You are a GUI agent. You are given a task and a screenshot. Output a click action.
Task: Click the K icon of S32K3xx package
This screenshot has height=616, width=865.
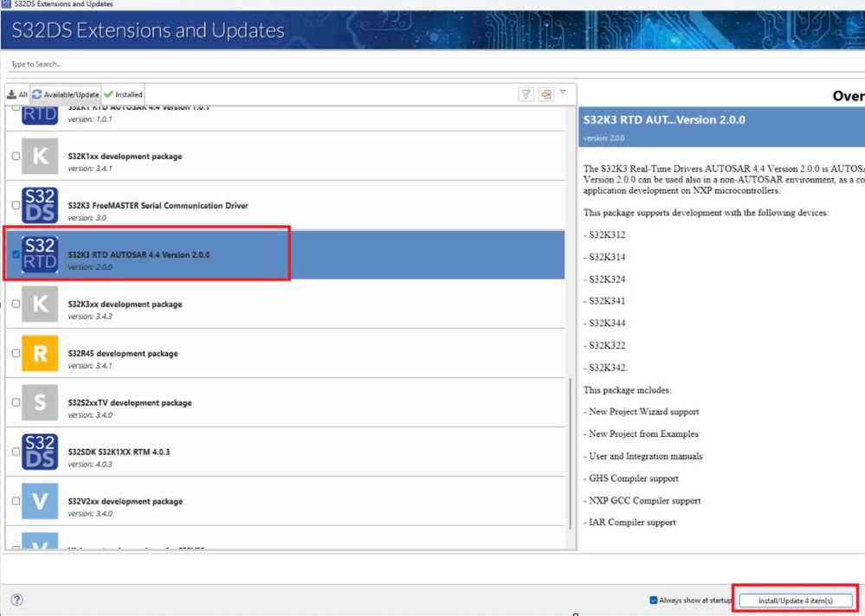[x=40, y=304]
